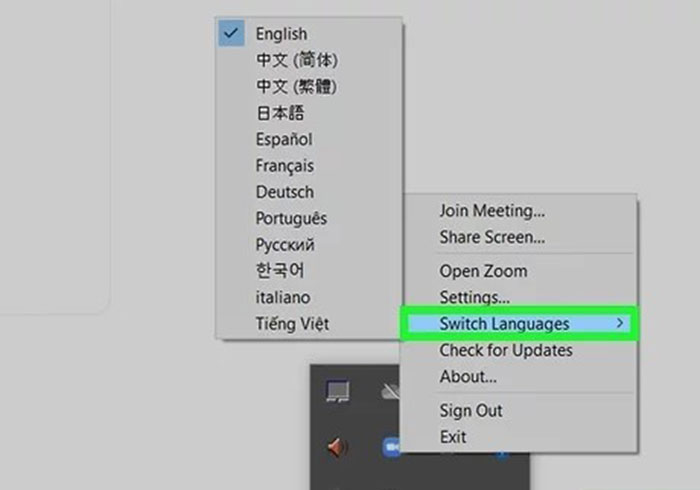
Task: Select Check for Updates
Action: click(520, 350)
